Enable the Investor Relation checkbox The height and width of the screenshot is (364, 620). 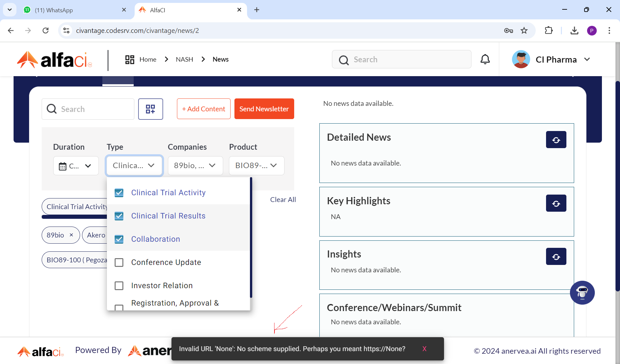point(119,286)
